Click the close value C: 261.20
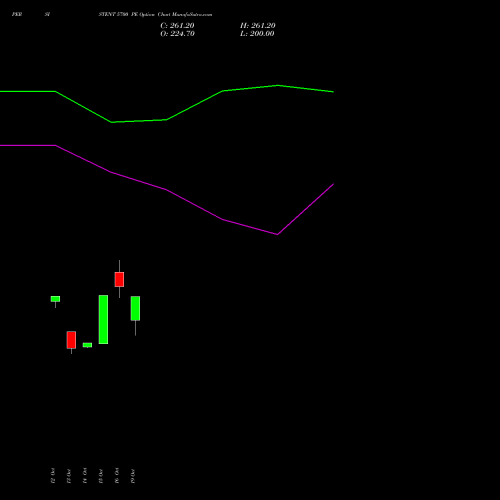This screenshot has width=500, height=500. click(x=177, y=26)
